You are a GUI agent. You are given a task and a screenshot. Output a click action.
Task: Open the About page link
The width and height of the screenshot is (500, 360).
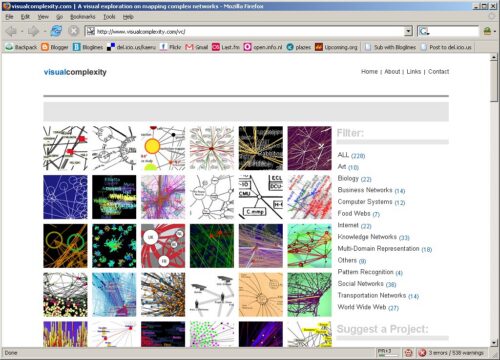point(392,72)
